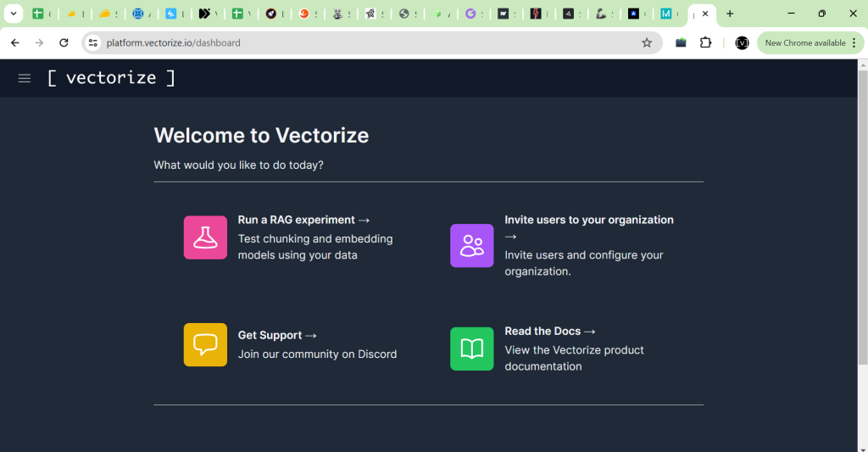Click the pink flask RAG experiment icon

[205, 237]
